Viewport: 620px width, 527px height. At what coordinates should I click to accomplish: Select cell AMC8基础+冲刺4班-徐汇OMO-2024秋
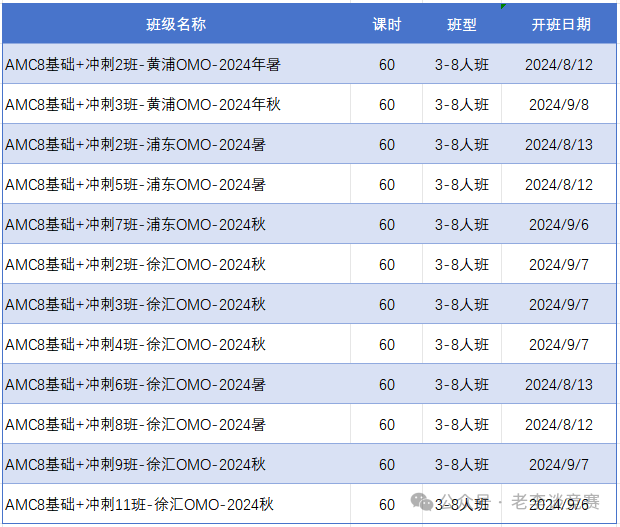[176, 344]
